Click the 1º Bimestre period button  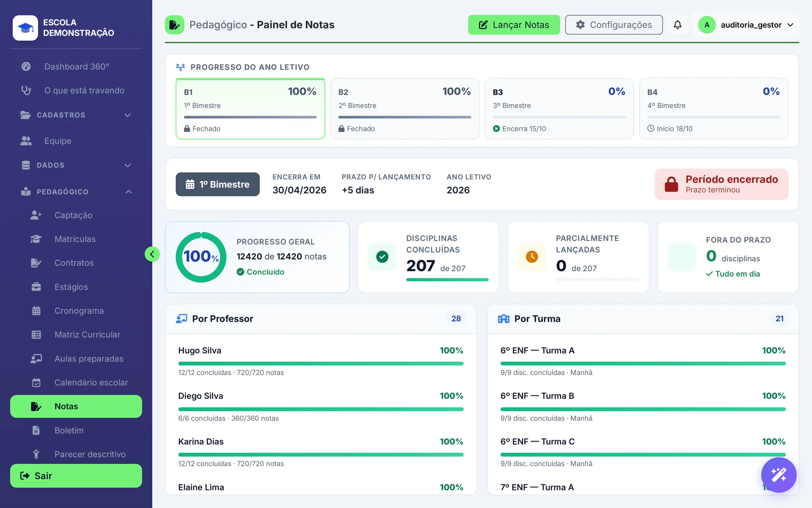(x=218, y=185)
